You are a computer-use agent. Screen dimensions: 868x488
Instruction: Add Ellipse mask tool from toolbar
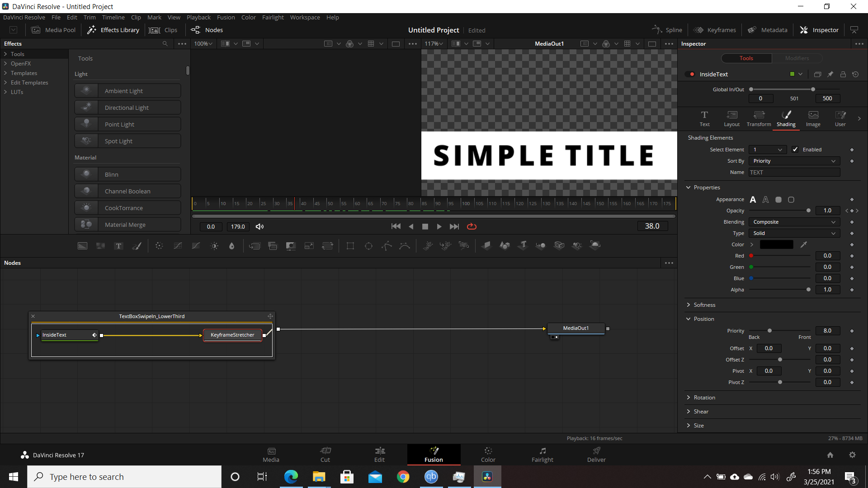coord(368,246)
